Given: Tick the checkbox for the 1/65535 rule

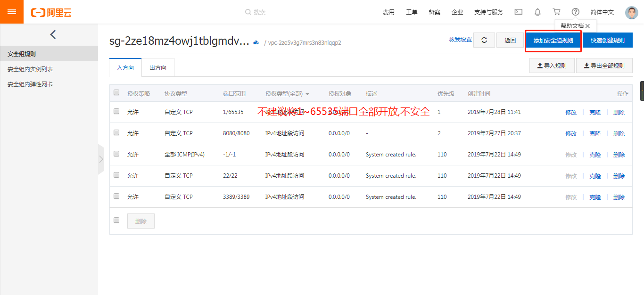Looking at the screenshot, I should [116, 111].
